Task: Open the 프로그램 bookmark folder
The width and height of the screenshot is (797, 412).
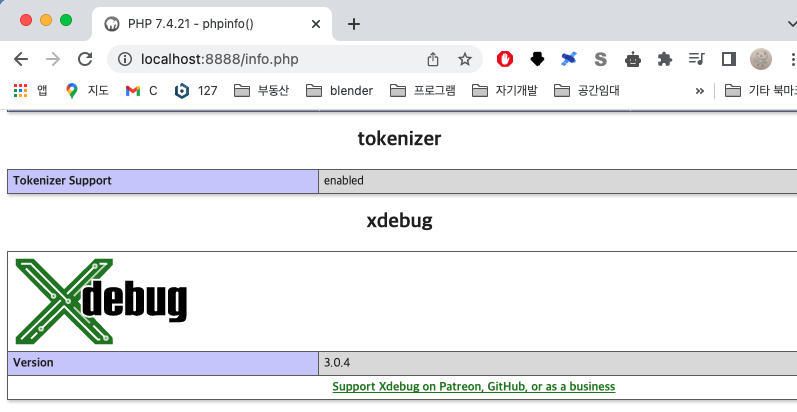Action: 422,90
